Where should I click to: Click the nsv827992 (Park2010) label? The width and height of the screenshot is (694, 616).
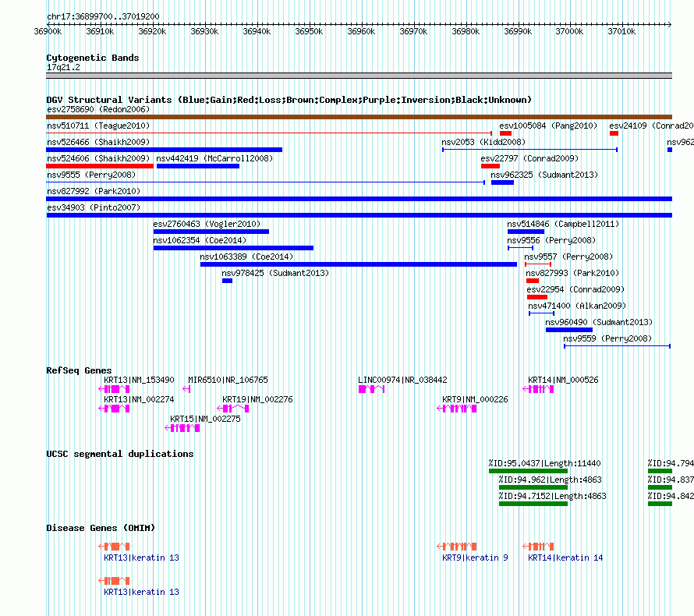94,191
